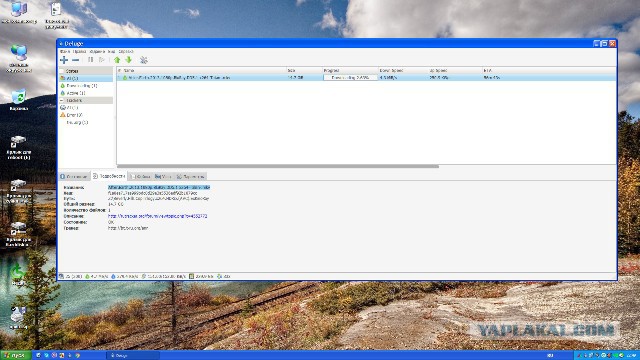Open Preferences via the toolbar tools icon
Image resolution: width=640 pixels, height=360 pixels.
pos(144,60)
